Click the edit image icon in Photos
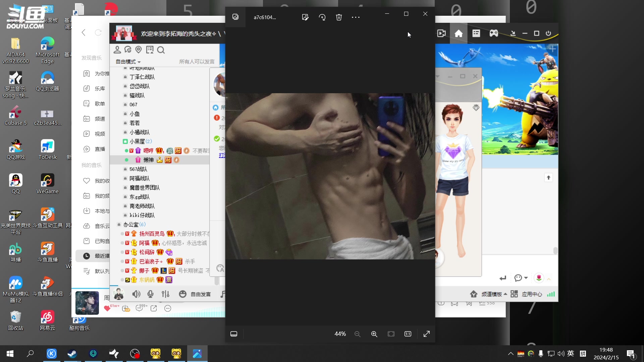This screenshot has width=644, height=362. pos(305,17)
